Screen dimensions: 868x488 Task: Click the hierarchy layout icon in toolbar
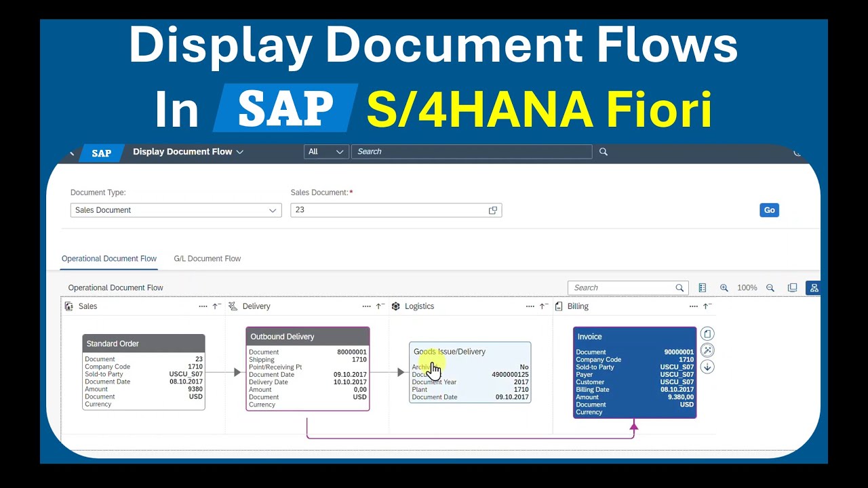tap(814, 288)
